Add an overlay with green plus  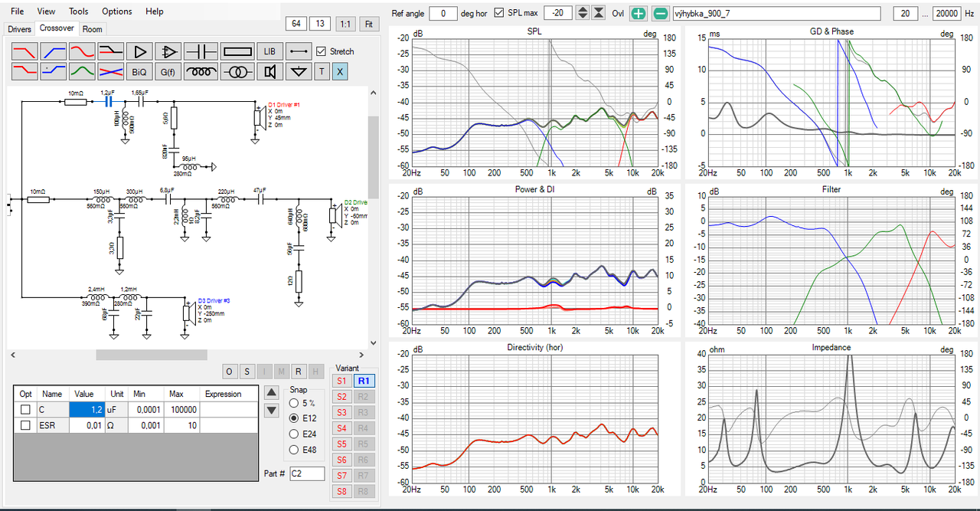pos(639,14)
